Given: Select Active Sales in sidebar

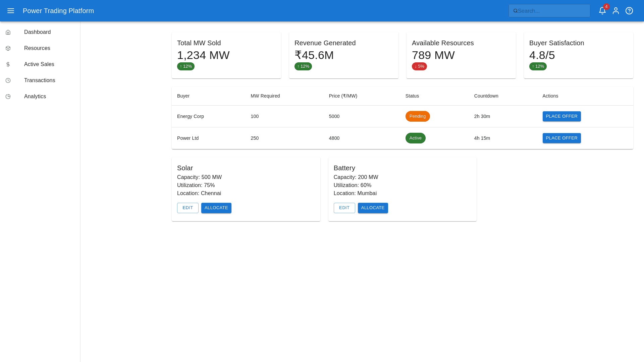Looking at the screenshot, I should coord(39,64).
